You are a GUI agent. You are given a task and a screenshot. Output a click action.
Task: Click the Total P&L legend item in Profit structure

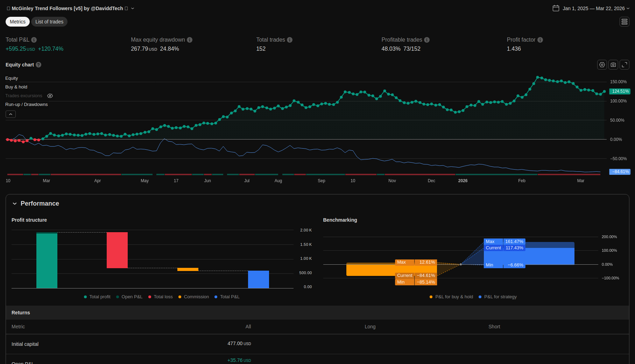tap(230, 297)
